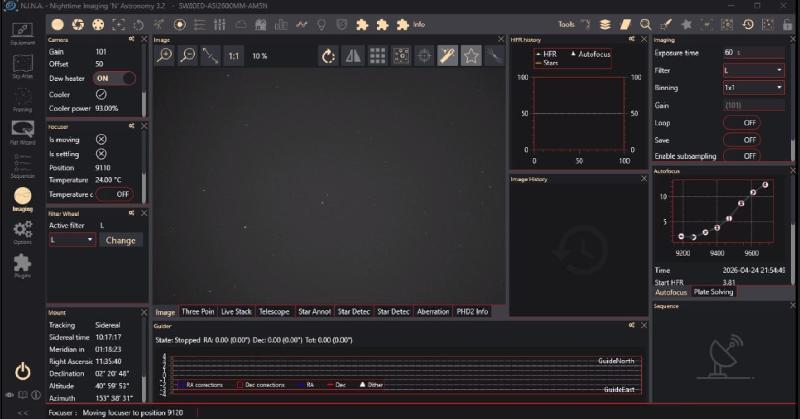The height and width of the screenshot is (419, 800).
Task: Open Filter Wheel panel settings icon
Action: pos(132,213)
